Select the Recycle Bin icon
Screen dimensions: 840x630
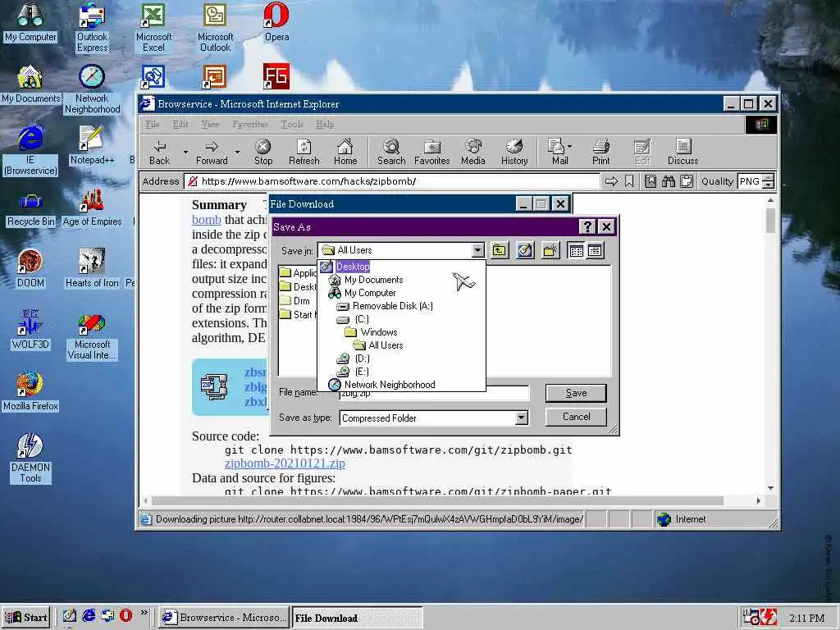[x=30, y=208]
